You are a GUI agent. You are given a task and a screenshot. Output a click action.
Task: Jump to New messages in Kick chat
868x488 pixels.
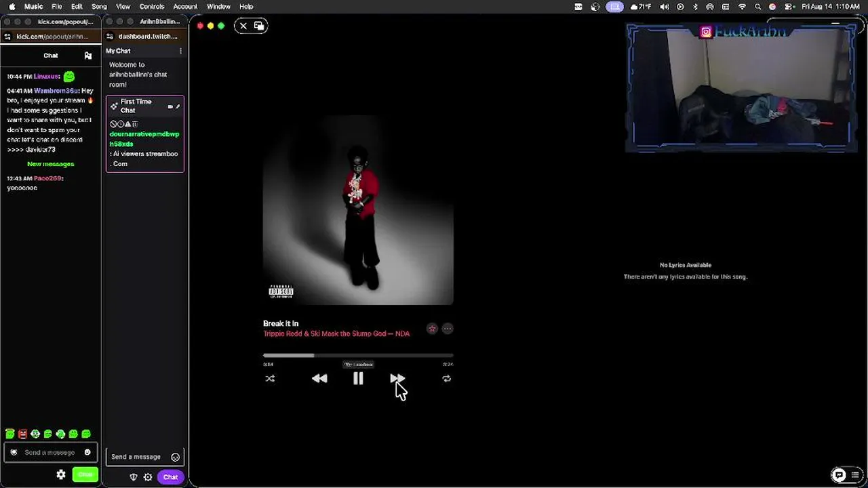tap(51, 164)
